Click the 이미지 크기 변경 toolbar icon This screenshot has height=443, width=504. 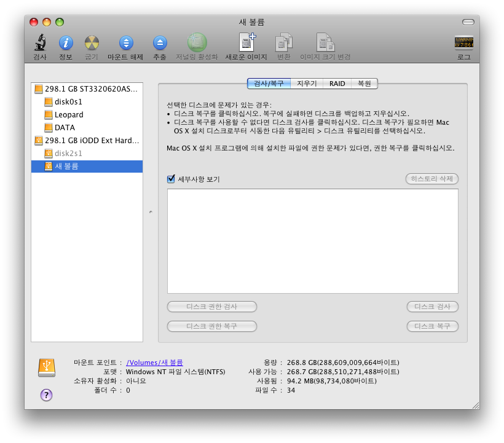pos(325,42)
